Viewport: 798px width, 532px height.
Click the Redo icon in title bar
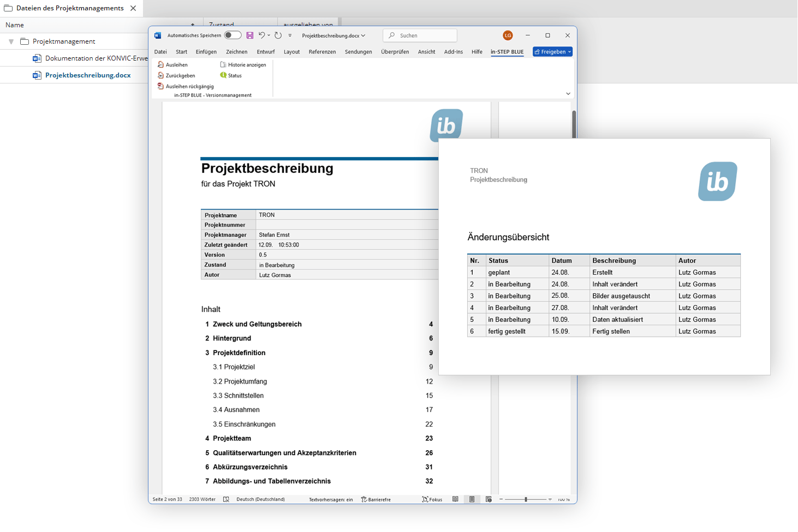(278, 35)
